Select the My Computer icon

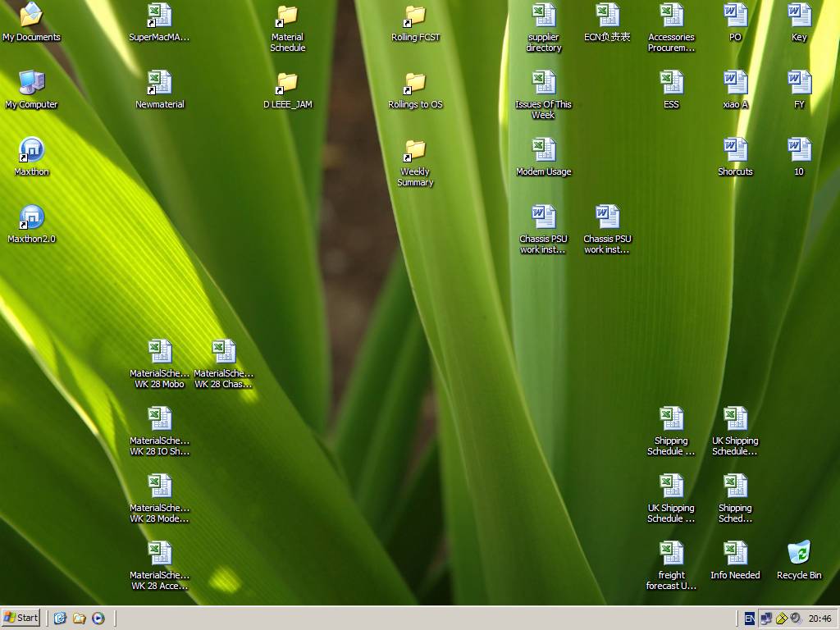pyautogui.click(x=31, y=83)
